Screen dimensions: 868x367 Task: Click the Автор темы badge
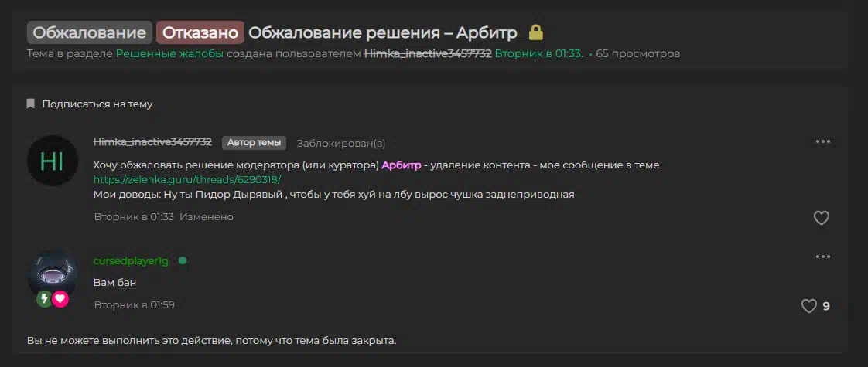tap(254, 143)
